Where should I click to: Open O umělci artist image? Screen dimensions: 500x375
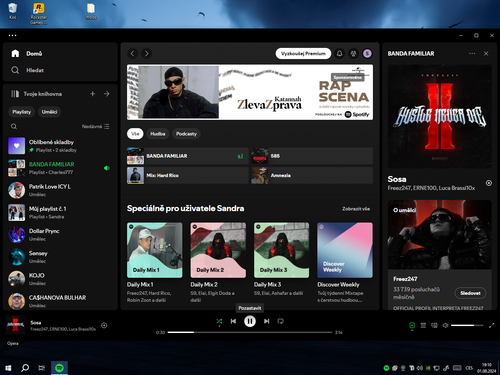coord(440,235)
